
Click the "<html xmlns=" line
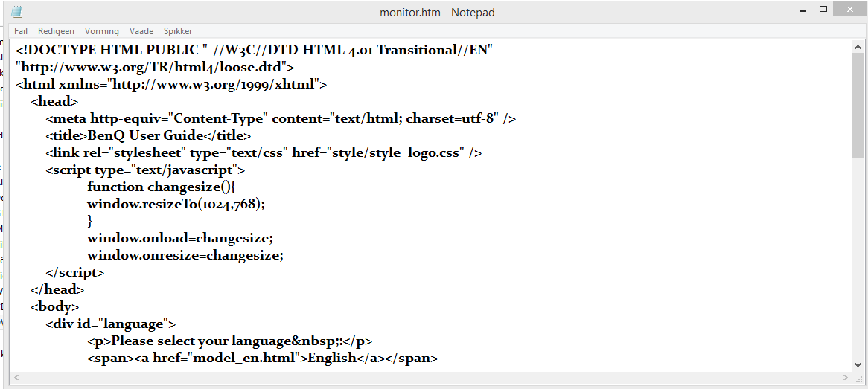click(171, 85)
